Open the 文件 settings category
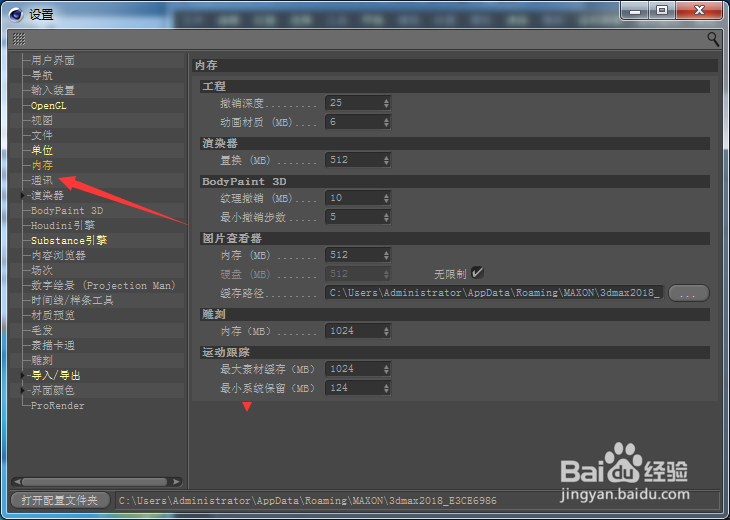Viewport: 730px width, 520px height. [42, 135]
